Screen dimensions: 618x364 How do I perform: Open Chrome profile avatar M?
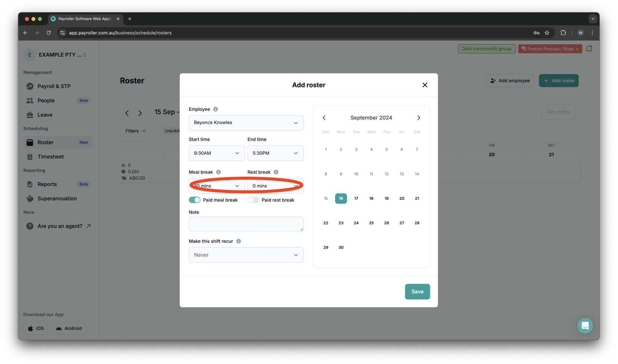580,33
